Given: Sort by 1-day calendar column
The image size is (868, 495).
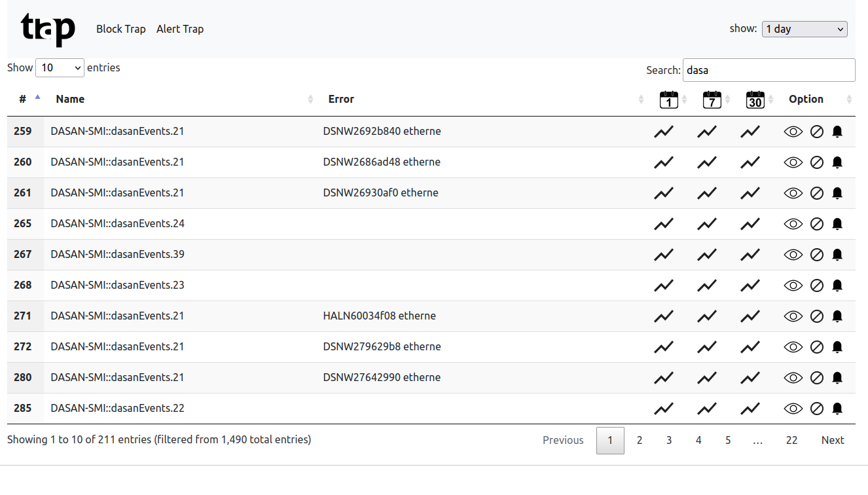Looking at the screenshot, I should [x=668, y=100].
